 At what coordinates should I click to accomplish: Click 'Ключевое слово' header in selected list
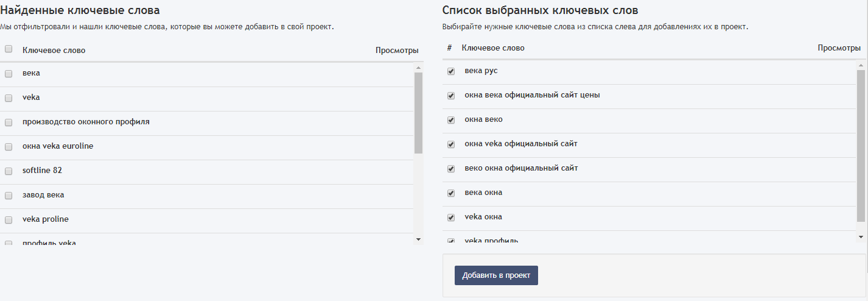click(x=493, y=48)
